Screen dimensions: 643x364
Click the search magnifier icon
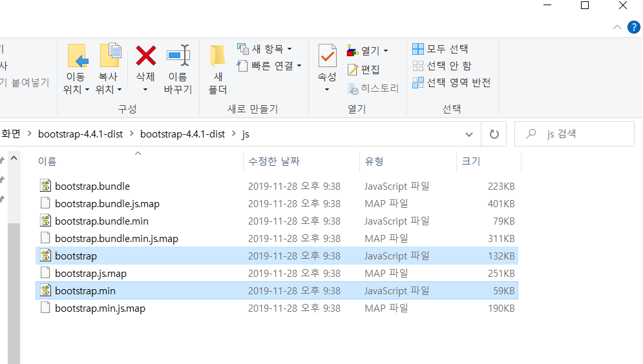click(531, 134)
